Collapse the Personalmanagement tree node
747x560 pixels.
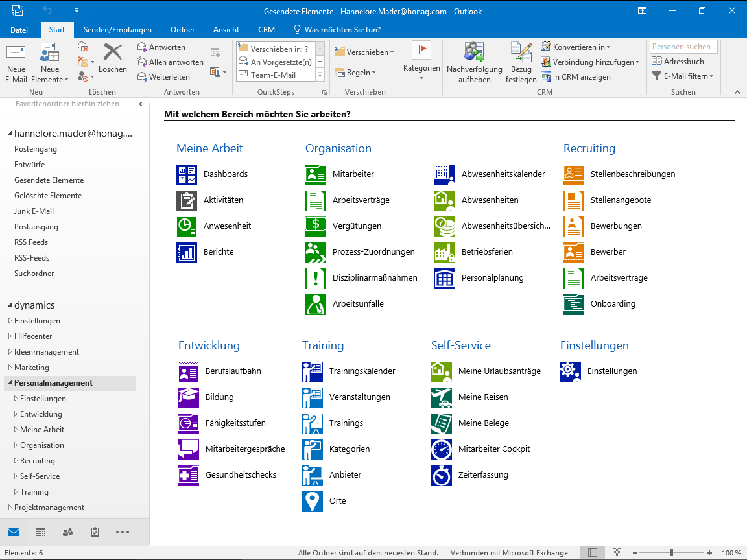(x=10, y=383)
